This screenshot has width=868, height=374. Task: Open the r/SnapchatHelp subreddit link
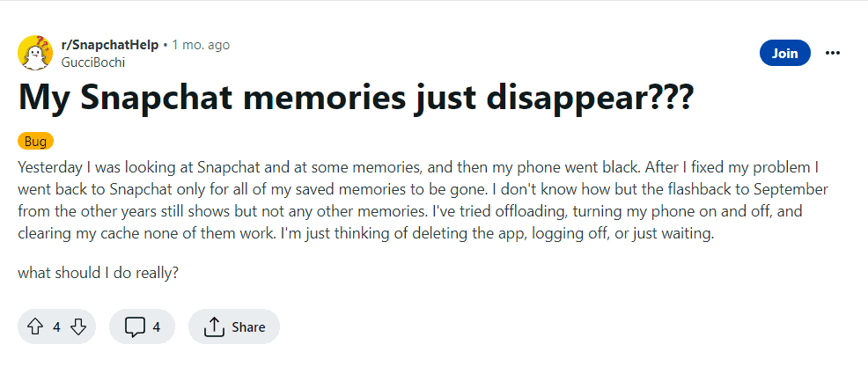tap(110, 44)
